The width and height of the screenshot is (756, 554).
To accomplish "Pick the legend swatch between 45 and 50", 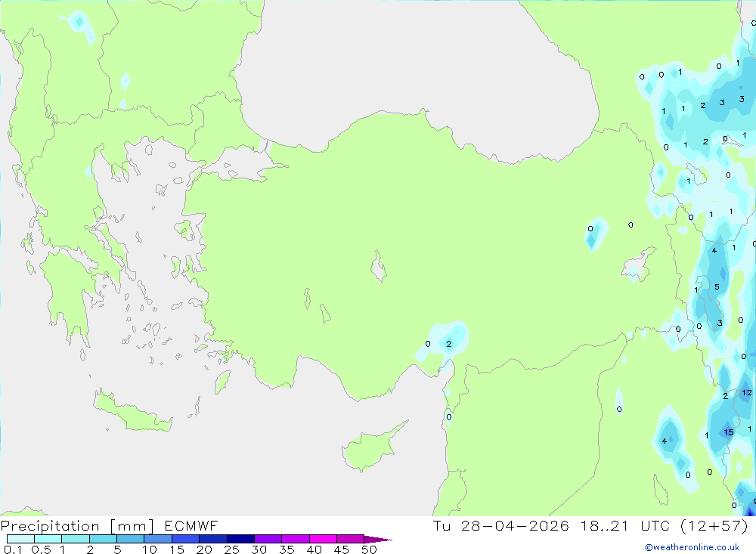I will (x=350, y=539).
